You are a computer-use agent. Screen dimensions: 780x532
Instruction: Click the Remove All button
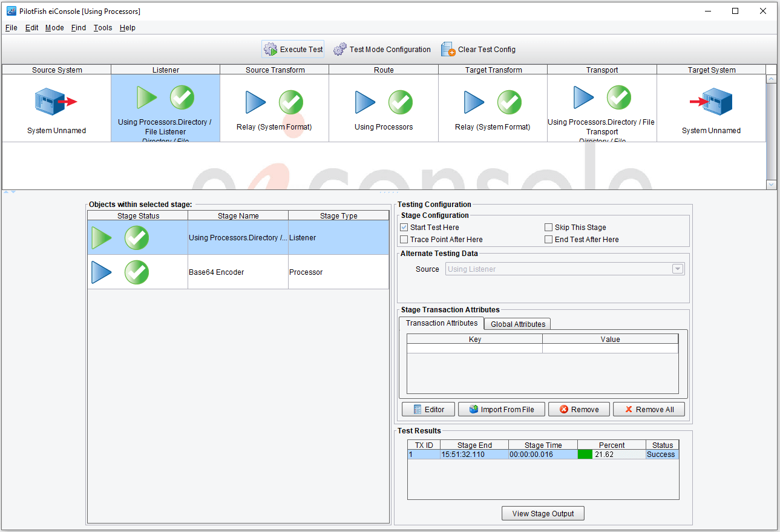[x=649, y=410]
